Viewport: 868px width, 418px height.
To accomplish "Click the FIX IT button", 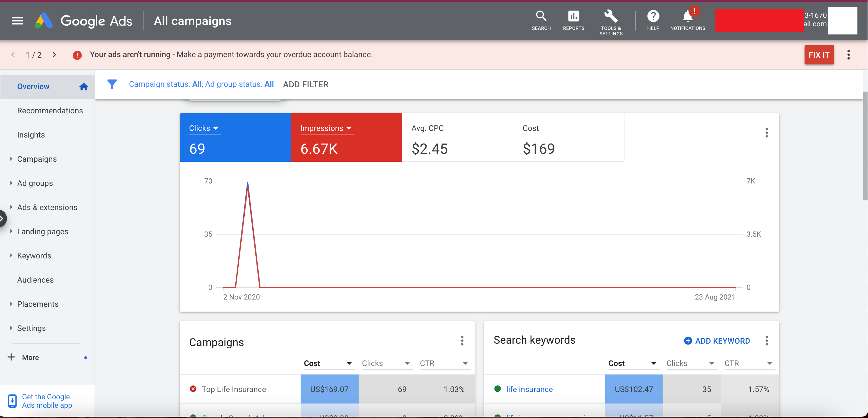I will tap(819, 55).
